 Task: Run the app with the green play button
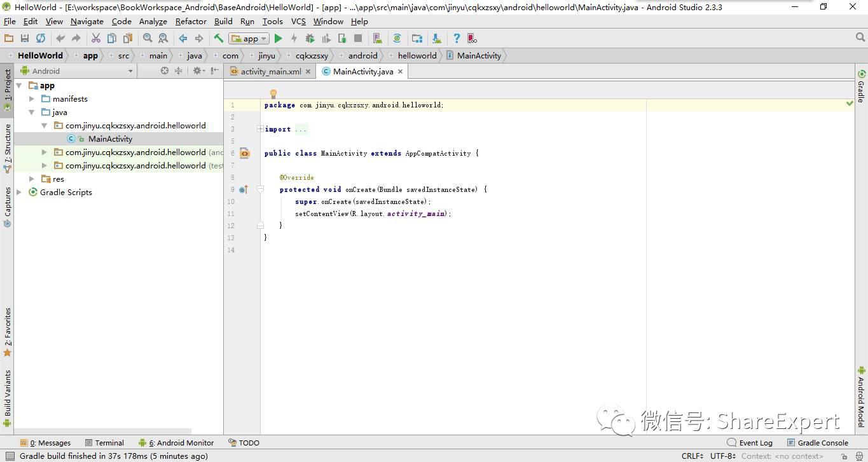pyautogui.click(x=278, y=39)
